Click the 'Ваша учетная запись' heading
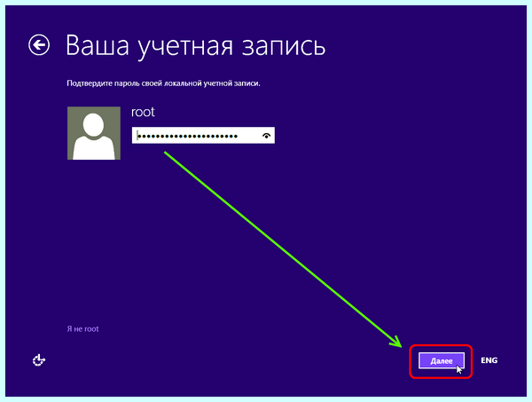532x402 pixels. pos(195,46)
